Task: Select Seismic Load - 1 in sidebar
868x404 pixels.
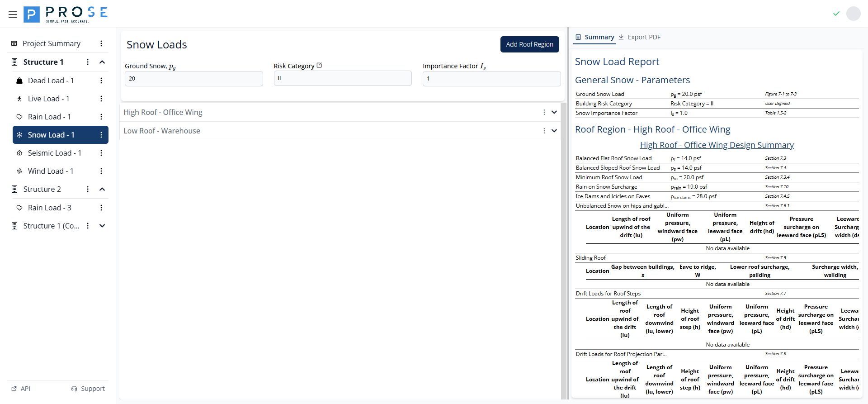Action: click(54, 153)
